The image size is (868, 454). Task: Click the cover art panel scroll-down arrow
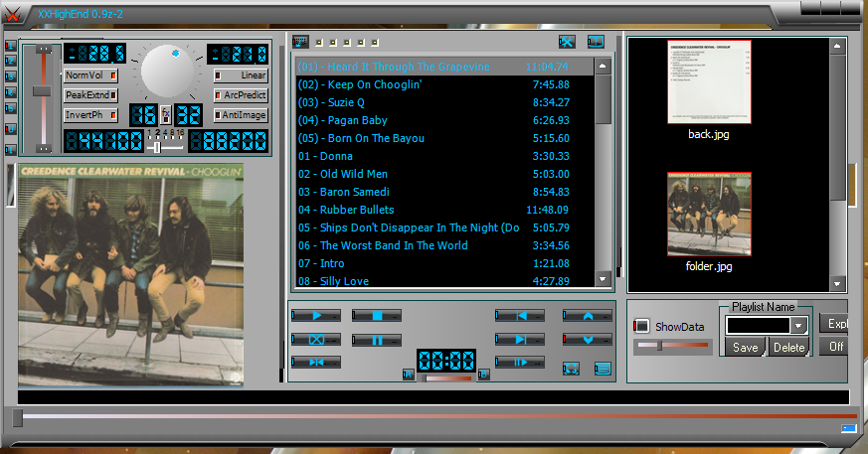[x=837, y=284]
